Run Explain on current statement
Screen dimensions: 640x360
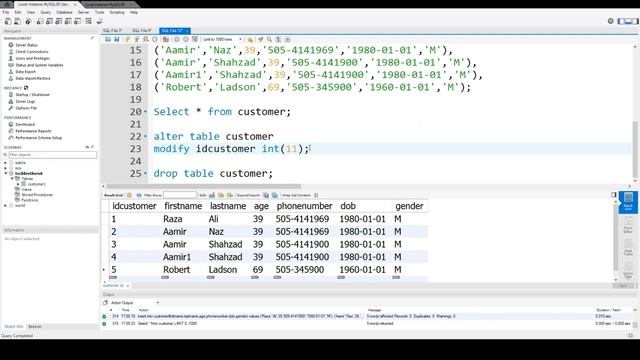(x=146, y=40)
